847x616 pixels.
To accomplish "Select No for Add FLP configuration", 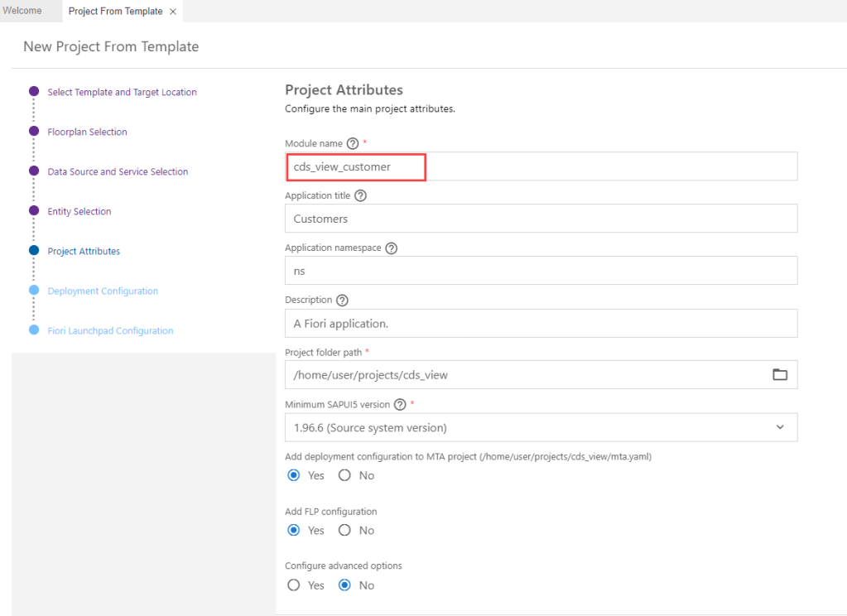I will (x=345, y=530).
